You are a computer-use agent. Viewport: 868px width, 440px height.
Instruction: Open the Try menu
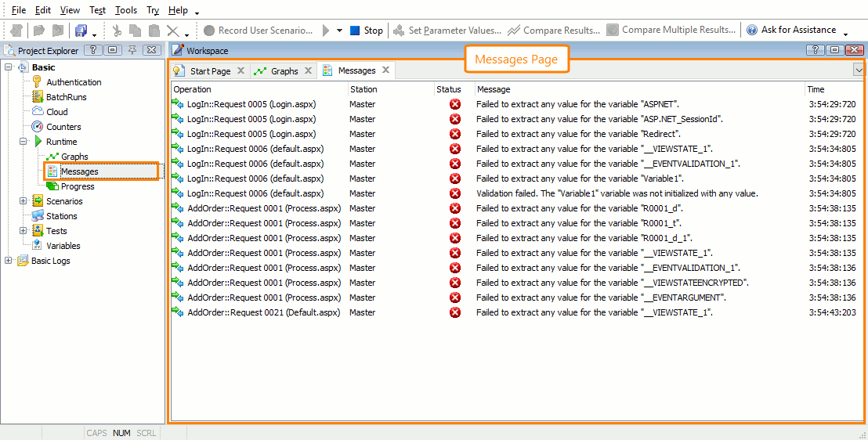pos(153,10)
